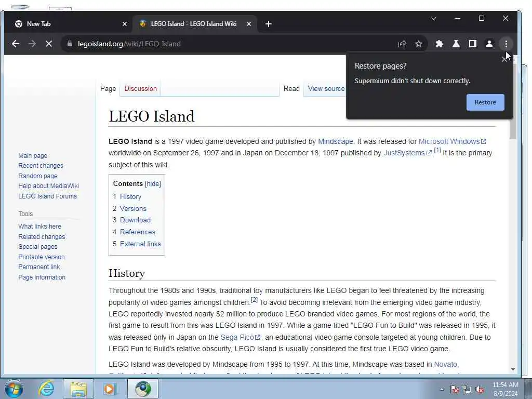The height and width of the screenshot is (399, 532).
Task: Launch Internet Explorer from taskbar
Action: 46,389
